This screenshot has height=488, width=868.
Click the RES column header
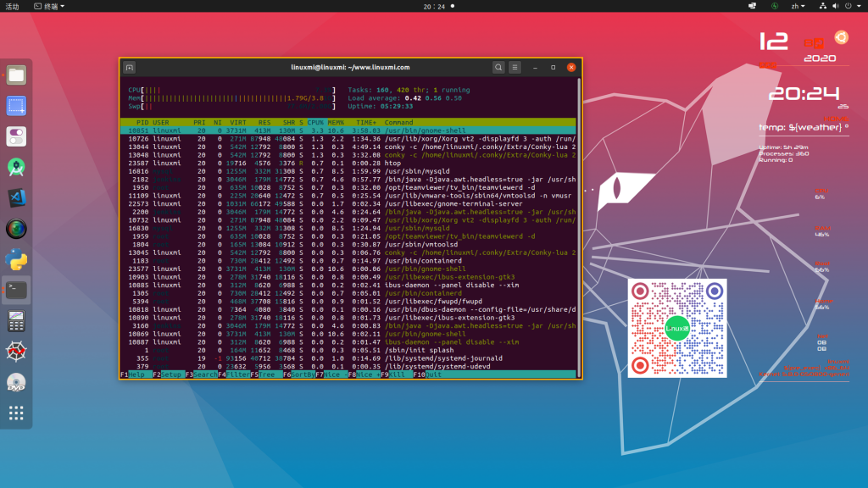tap(264, 122)
